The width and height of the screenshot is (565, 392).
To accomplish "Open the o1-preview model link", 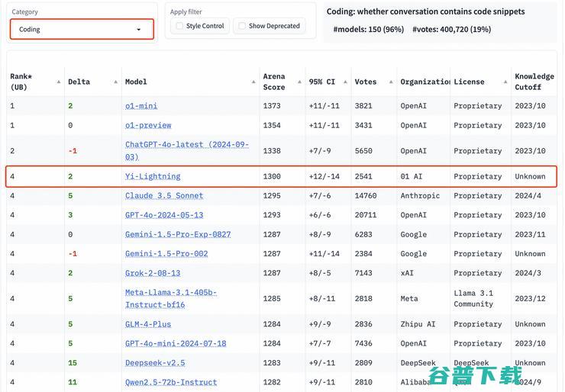I will [x=148, y=125].
